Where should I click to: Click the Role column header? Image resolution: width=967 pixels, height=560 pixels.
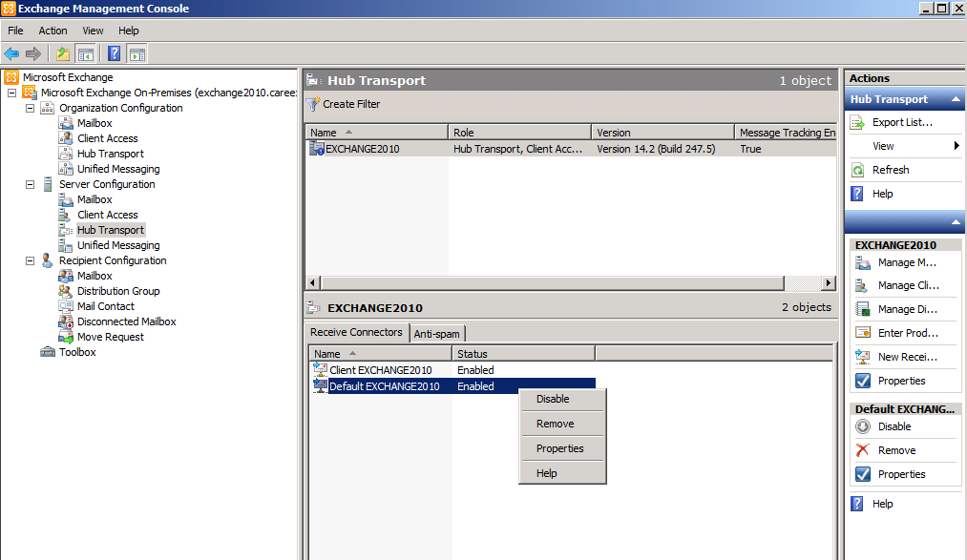520,133
